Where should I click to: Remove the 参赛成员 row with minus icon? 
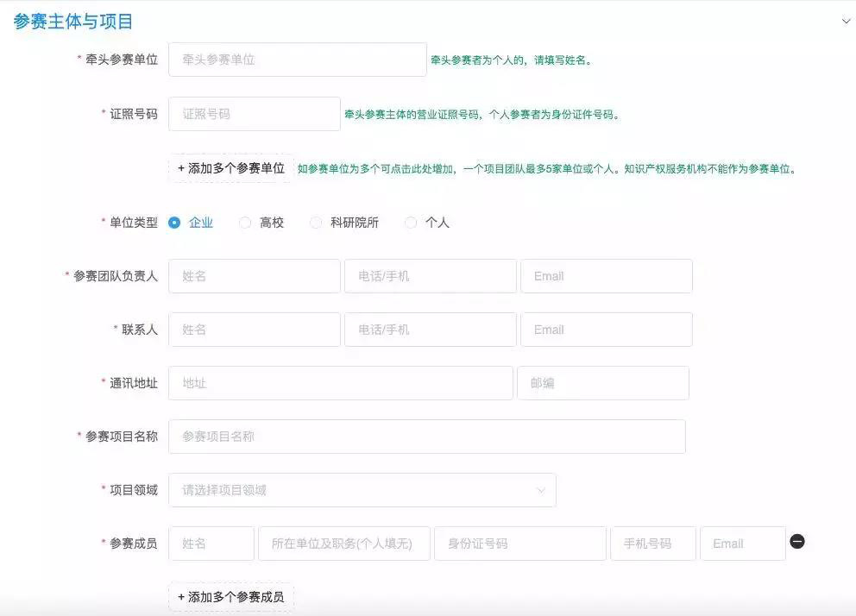[x=797, y=542]
